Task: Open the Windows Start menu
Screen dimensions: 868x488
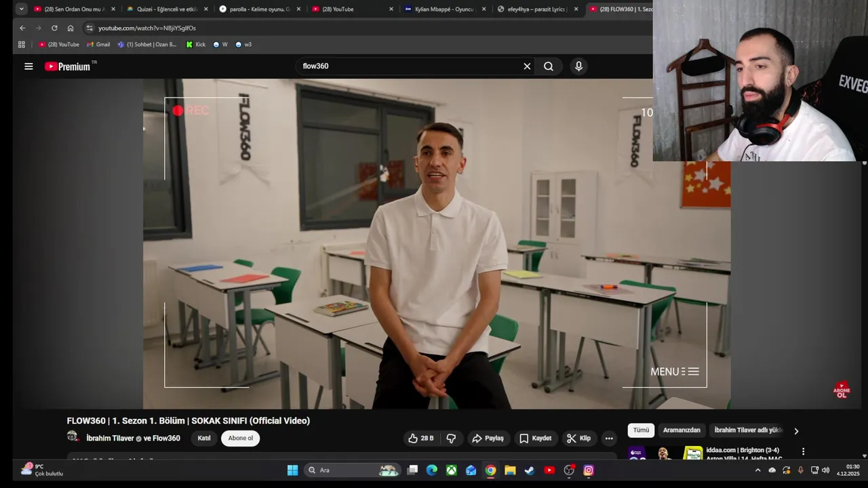Action: 292,470
